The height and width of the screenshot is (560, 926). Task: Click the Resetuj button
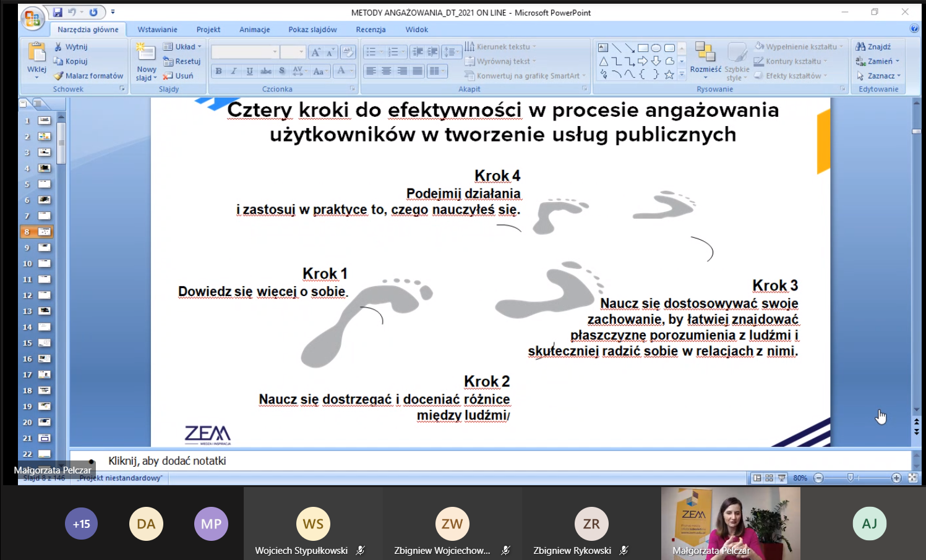point(182,61)
